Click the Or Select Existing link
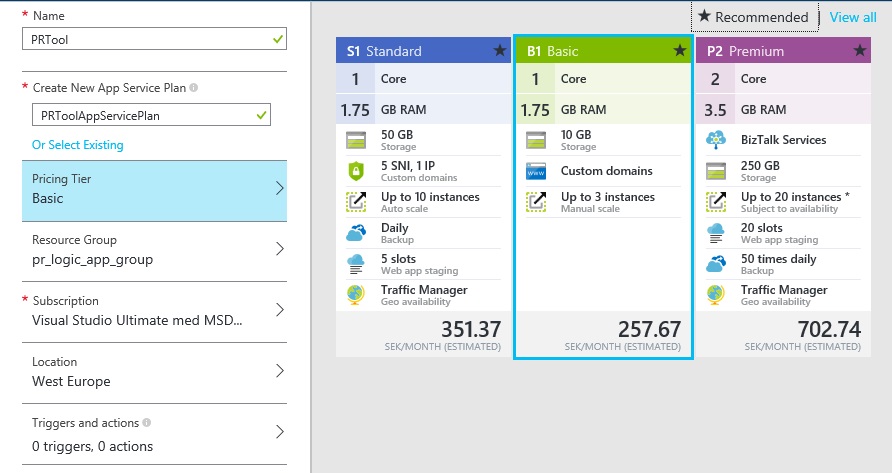The height and width of the screenshot is (473, 892). [x=78, y=145]
